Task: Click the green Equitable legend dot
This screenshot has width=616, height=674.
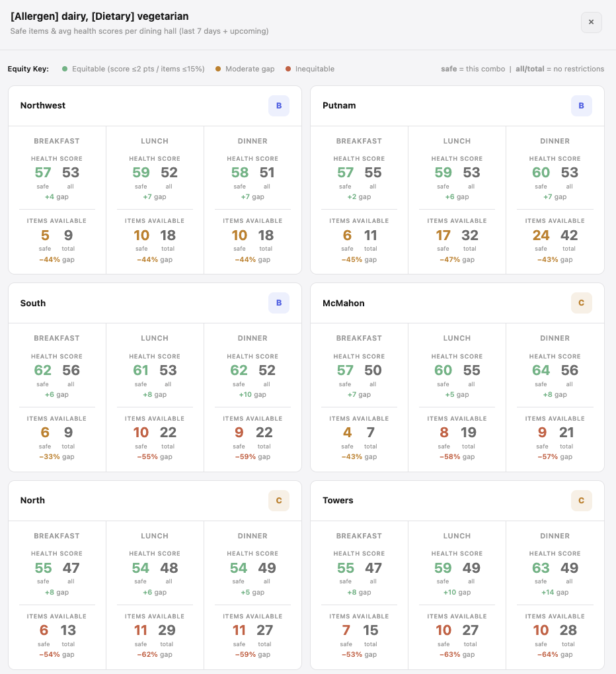Action: tap(64, 69)
